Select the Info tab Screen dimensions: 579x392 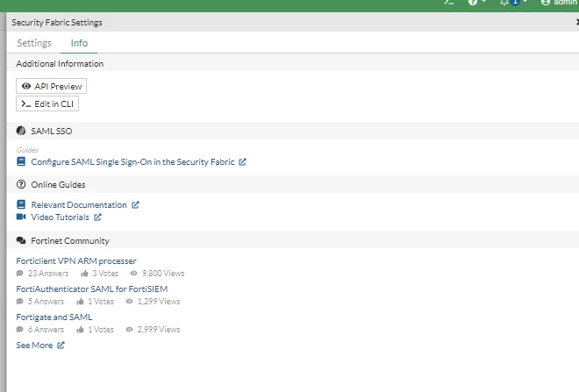point(79,43)
